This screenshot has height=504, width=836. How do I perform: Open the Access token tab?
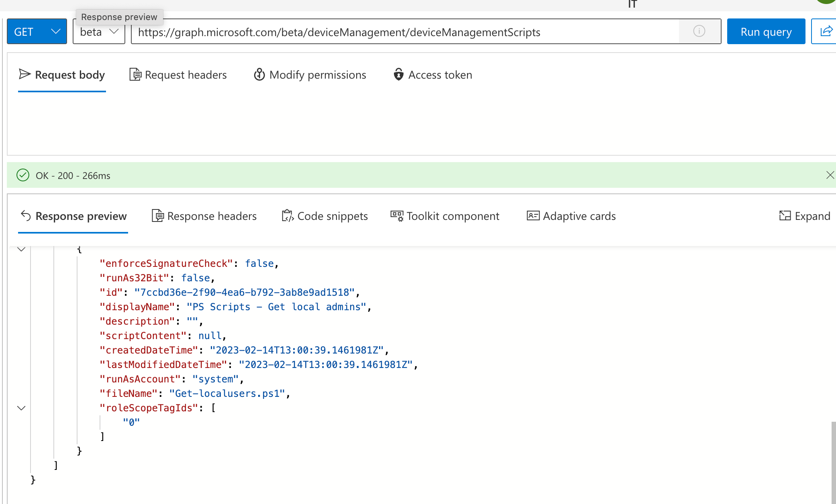pyautogui.click(x=432, y=75)
